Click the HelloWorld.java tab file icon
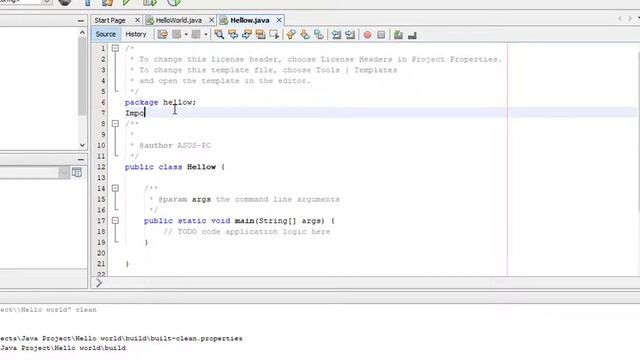Screen dimensions: 640x360 (150, 20)
